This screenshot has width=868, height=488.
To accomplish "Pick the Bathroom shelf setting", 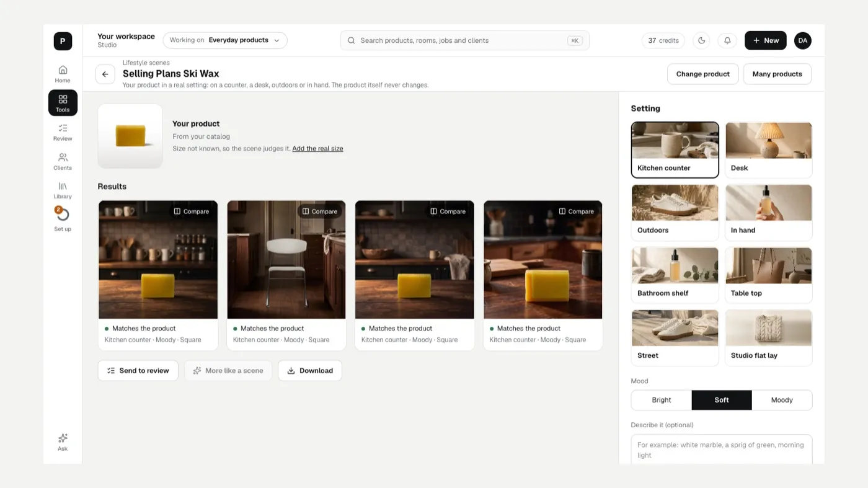I will pos(675,275).
